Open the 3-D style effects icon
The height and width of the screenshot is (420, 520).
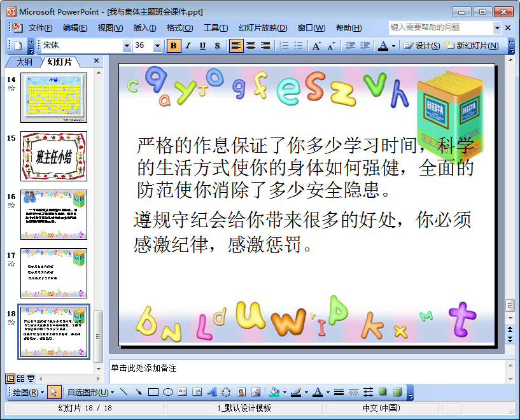pyautogui.click(x=397, y=392)
